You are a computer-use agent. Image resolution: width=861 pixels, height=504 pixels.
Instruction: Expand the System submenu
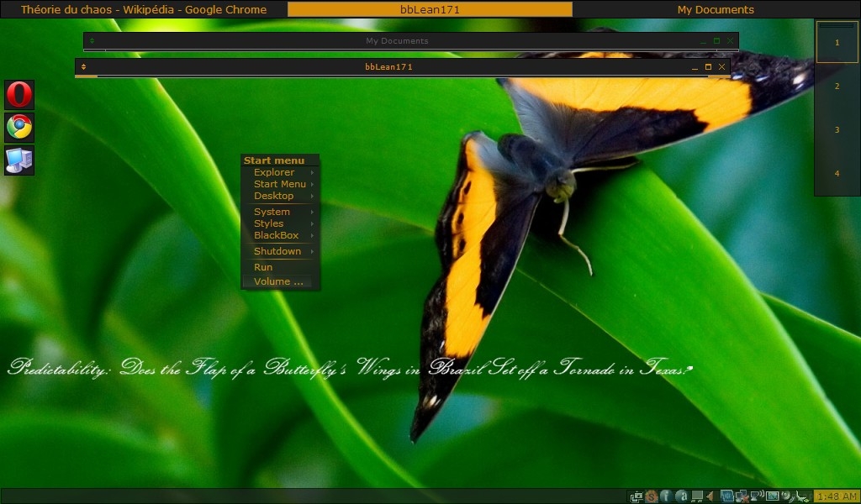(280, 212)
